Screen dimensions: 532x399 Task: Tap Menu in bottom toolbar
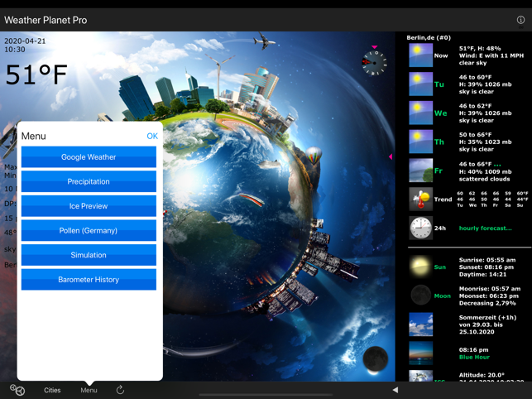point(89,390)
